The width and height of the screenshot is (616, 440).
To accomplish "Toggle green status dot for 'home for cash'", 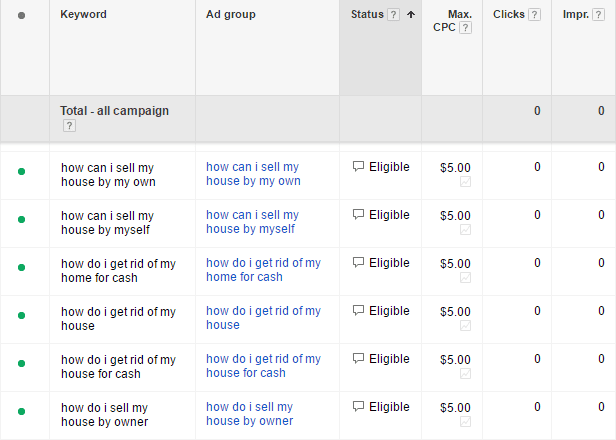I will [x=22, y=267].
